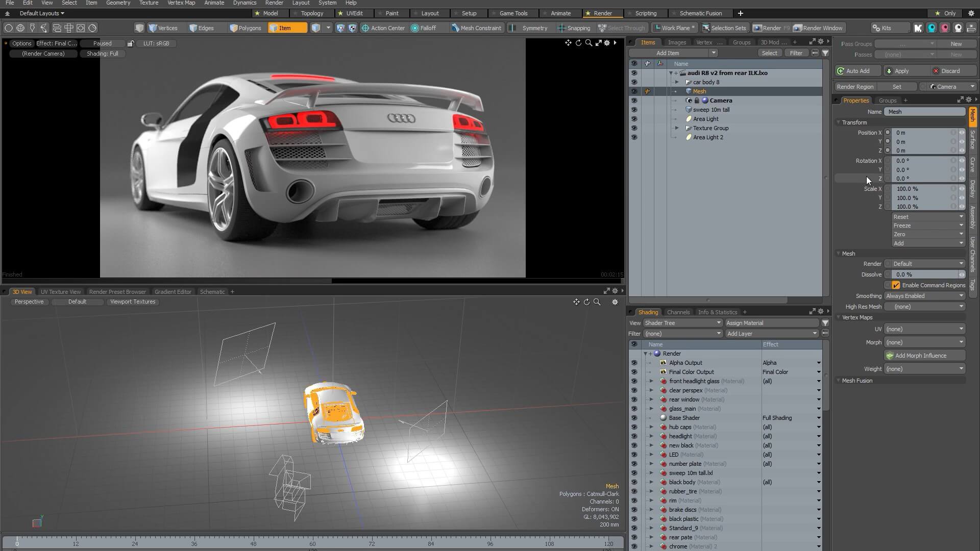Click the Render Region button

click(855, 87)
